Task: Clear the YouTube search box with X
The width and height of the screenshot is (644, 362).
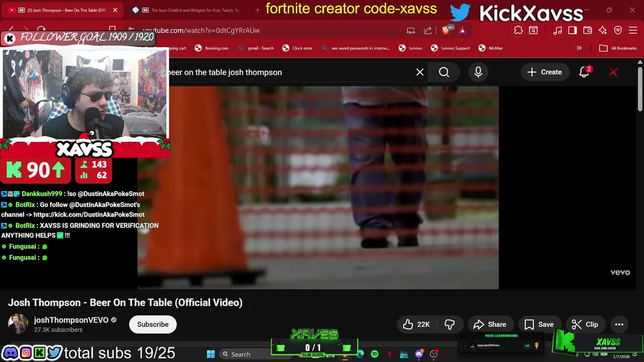Action: [x=420, y=72]
